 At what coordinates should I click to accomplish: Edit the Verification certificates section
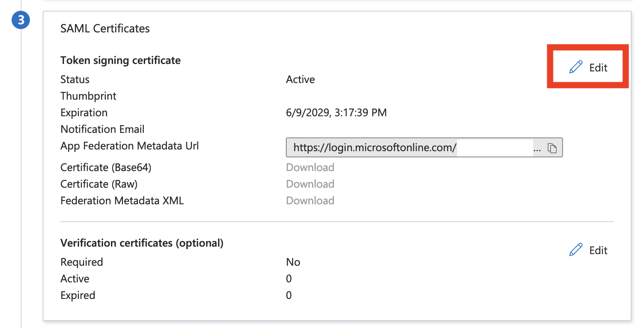tap(588, 250)
